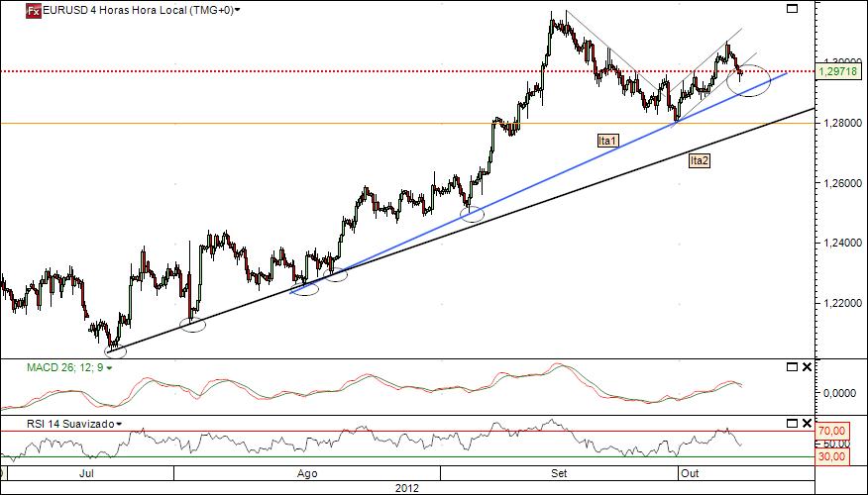Screen dimensions: 868x495
Task: Open the EURUSD 4 Horas chart dropdown
Action: [x=238, y=10]
